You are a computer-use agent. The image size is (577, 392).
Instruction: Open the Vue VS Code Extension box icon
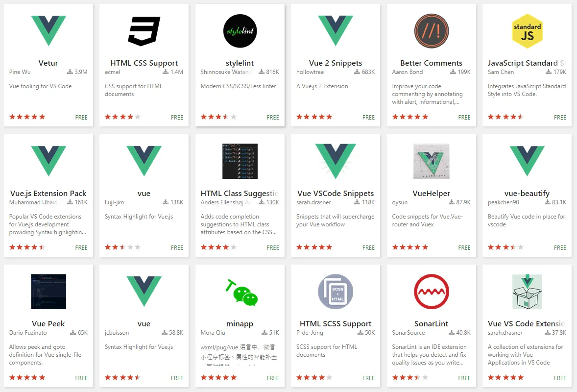pyautogui.click(x=527, y=292)
